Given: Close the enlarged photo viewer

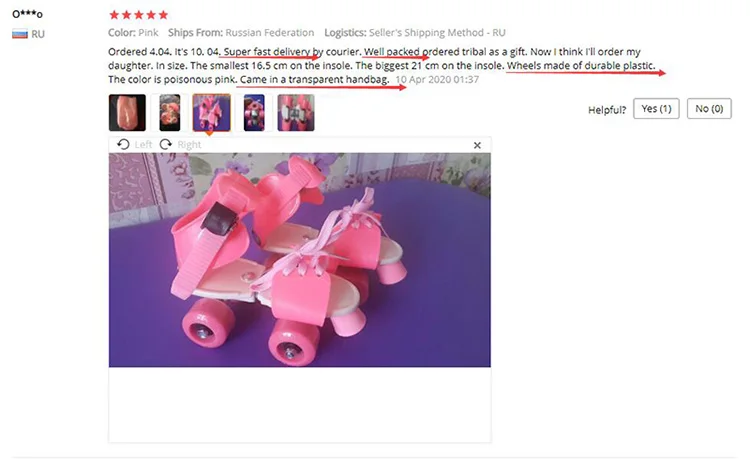Looking at the screenshot, I should point(477,145).
